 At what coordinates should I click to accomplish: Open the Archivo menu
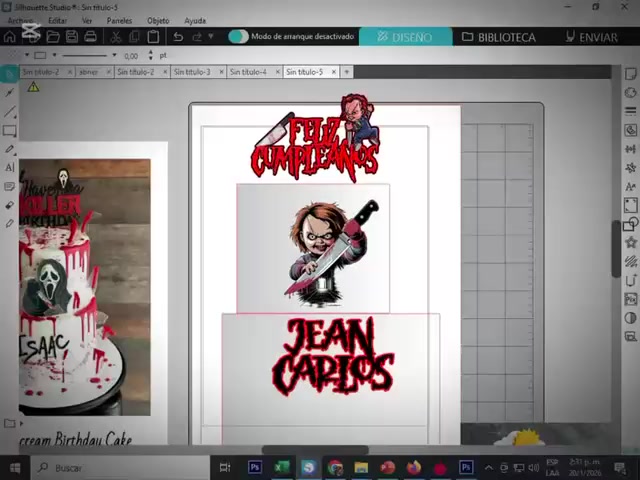click(x=20, y=20)
